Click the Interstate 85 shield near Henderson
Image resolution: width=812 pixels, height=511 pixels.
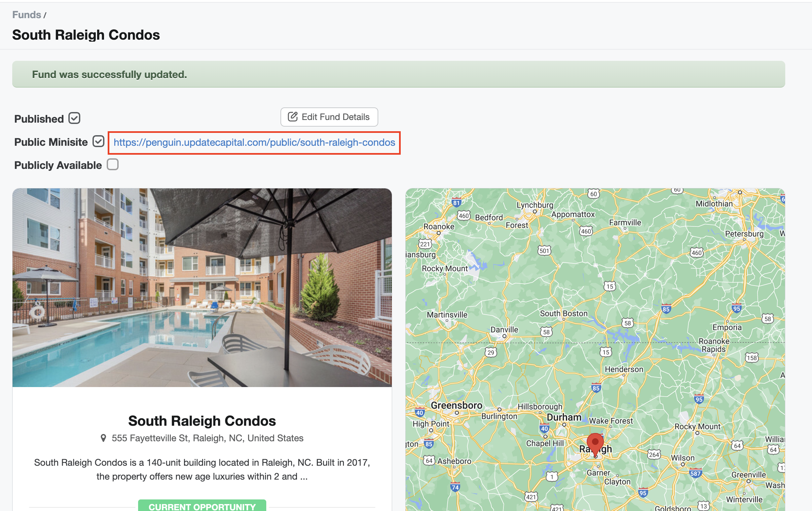tap(596, 388)
